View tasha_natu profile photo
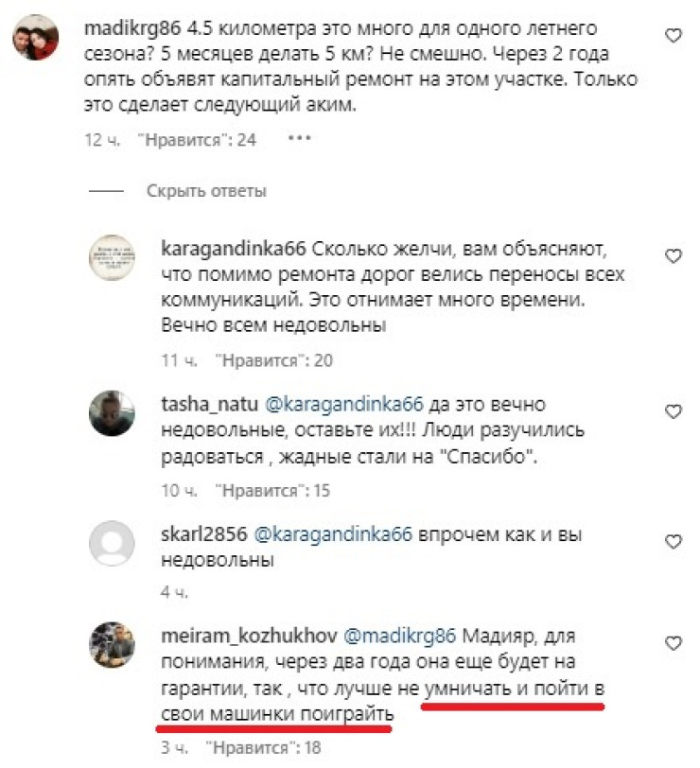700x768 pixels. coord(112,413)
